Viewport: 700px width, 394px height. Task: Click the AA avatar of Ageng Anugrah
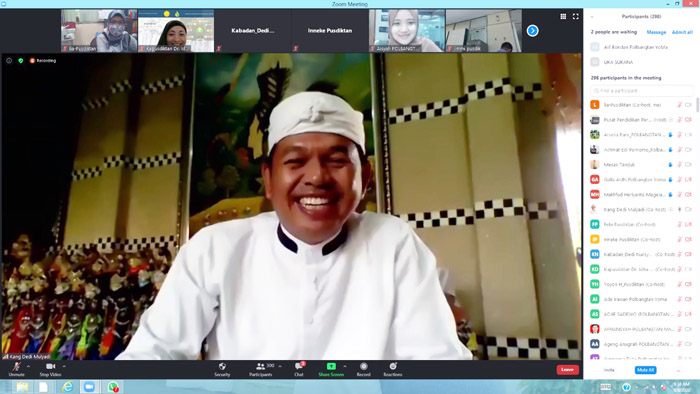(595, 344)
